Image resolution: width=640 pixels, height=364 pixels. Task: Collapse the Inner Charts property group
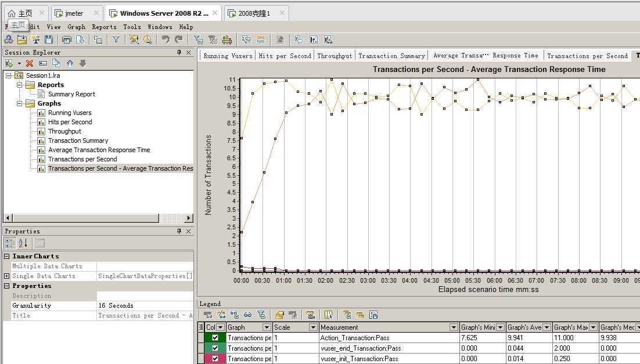7,256
